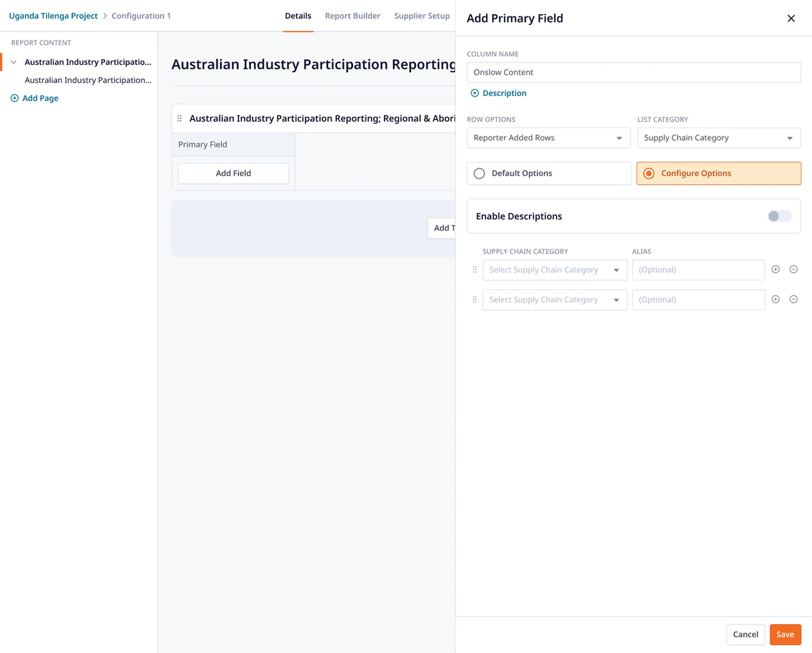
Task: Grab the drag handle beside the table title
Action: click(x=180, y=119)
